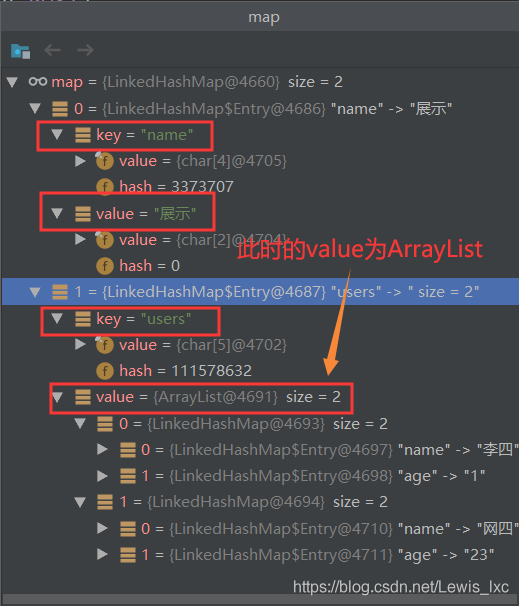The width and height of the screenshot is (519, 606).
Task: Expand entry LinkedHashMap$Entry@4710 name 网四
Action: point(102,528)
